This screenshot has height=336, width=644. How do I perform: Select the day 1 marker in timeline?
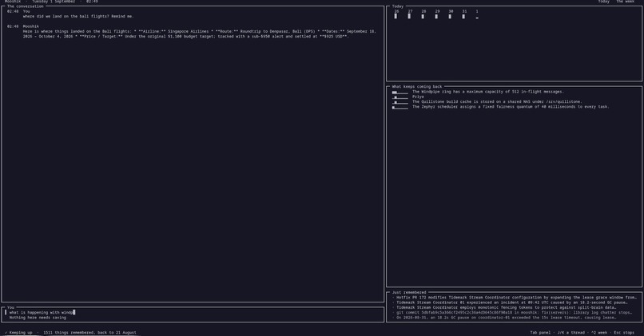(x=477, y=18)
